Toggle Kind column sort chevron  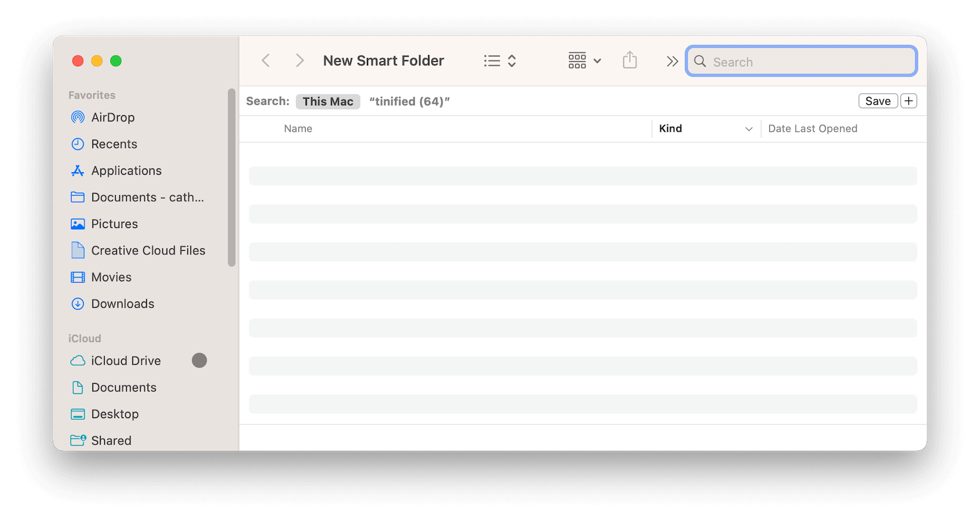(x=748, y=129)
